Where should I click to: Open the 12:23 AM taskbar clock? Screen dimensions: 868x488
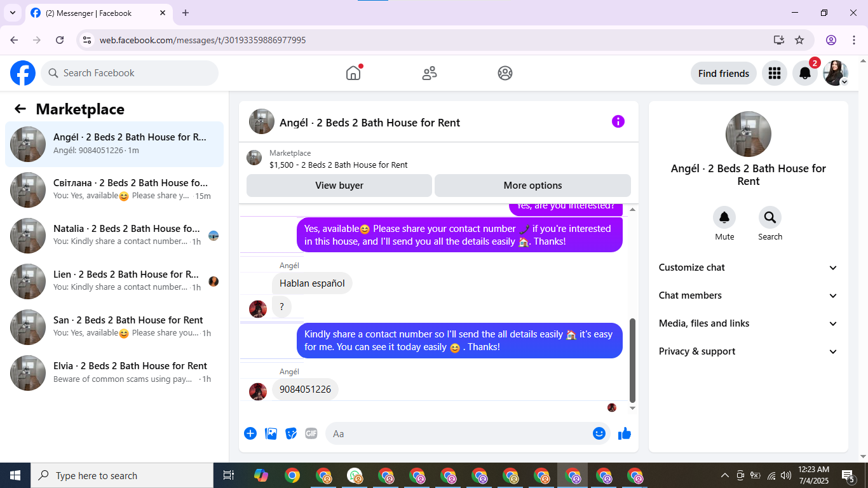pos(813,475)
